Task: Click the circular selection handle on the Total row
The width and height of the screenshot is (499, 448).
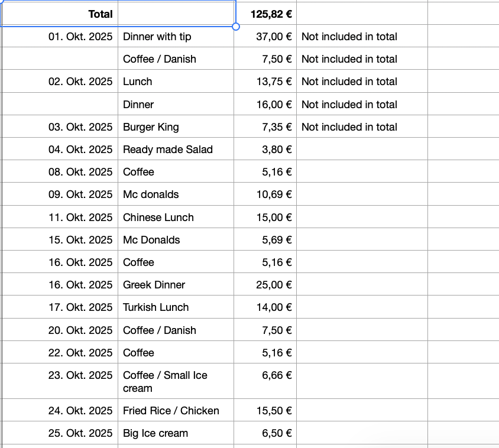Action: (x=236, y=27)
